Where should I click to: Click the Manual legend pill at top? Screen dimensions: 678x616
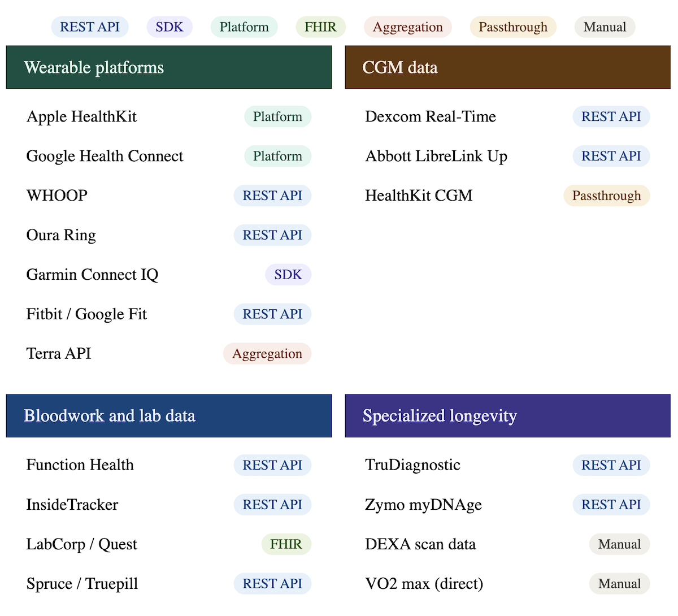(605, 27)
